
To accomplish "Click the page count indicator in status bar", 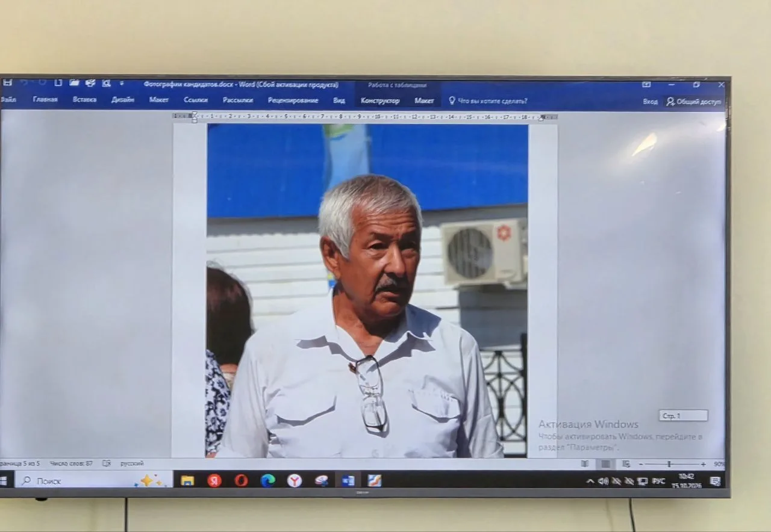I will tap(20, 463).
